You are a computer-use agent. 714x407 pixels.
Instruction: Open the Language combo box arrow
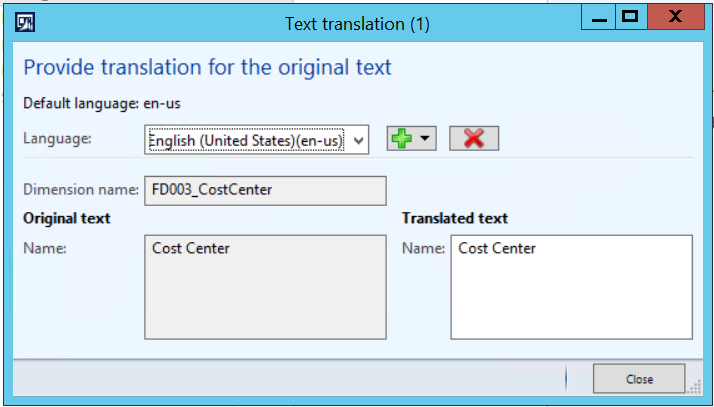pos(360,140)
